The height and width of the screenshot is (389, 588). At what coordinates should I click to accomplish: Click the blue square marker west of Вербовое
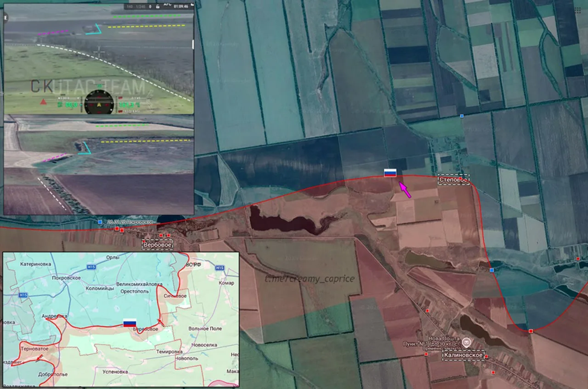[100, 222]
